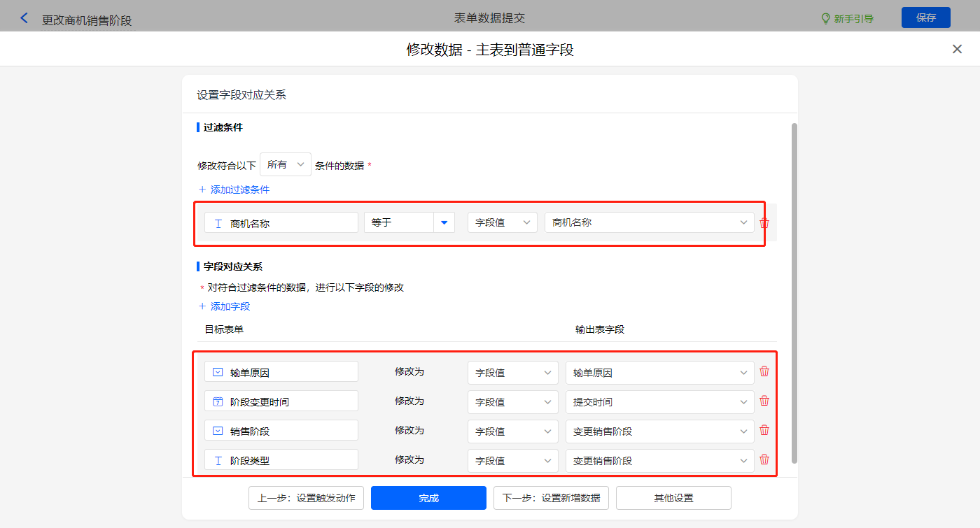
Task: Go back to 上一步：设置触发动作
Action: tap(306, 498)
